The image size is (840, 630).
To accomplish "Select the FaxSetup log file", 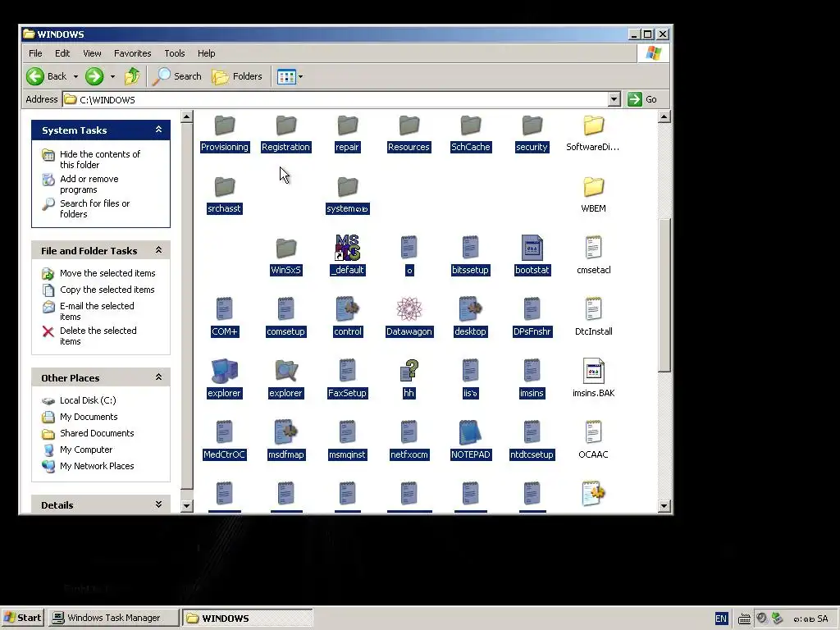I will [x=347, y=379].
